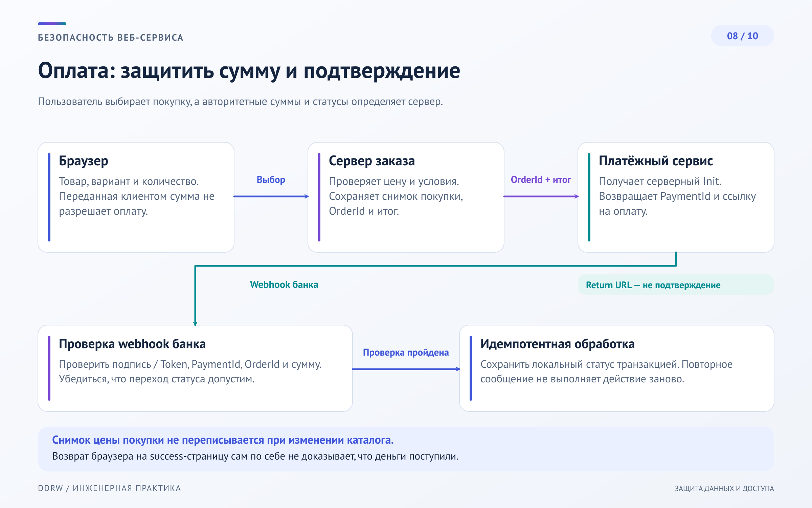Click the 'Выбор' arrow label

271,179
